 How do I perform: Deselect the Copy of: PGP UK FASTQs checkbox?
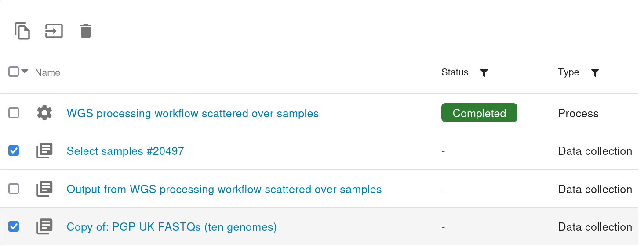coord(14,227)
